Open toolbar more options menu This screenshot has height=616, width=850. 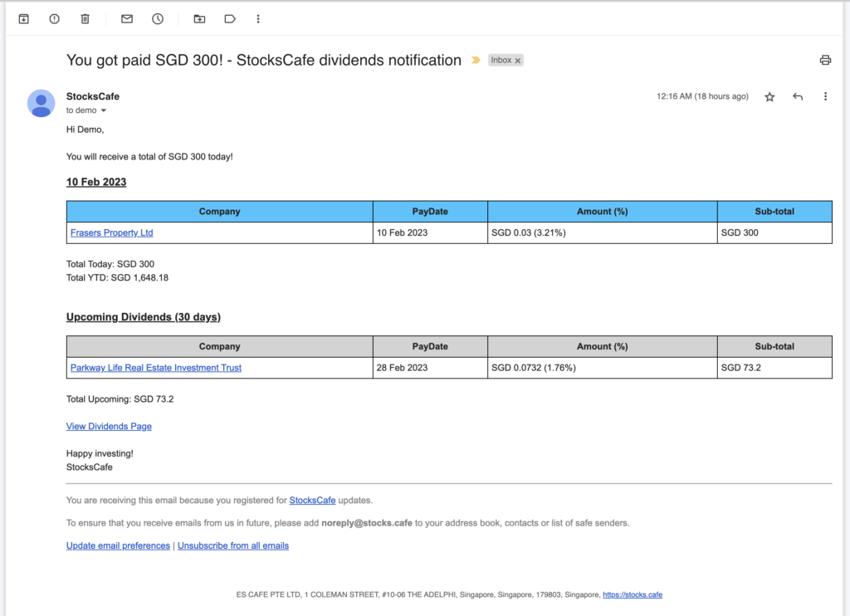tap(258, 19)
